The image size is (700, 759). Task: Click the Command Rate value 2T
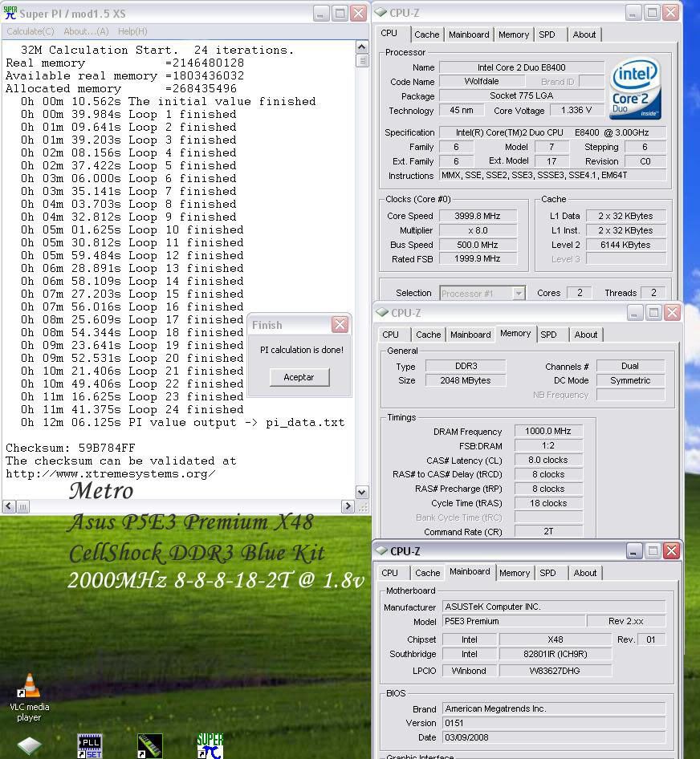(548, 531)
